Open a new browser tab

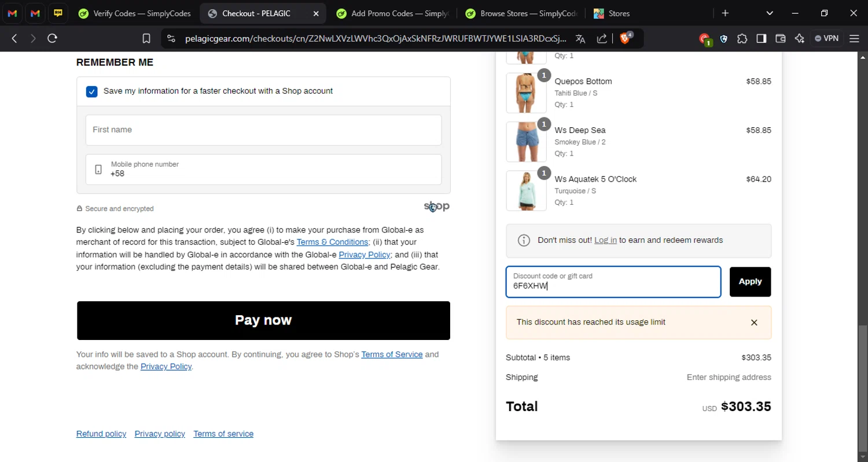coord(725,13)
